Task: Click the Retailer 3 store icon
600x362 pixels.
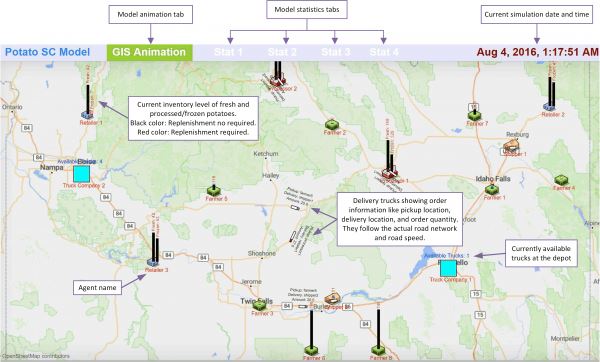Action: (x=152, y=262)
